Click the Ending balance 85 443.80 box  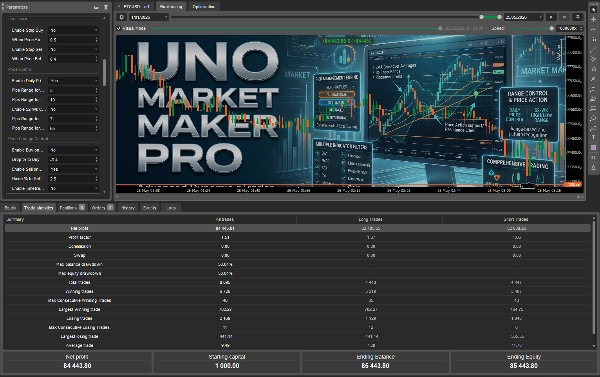pos(375,362)
